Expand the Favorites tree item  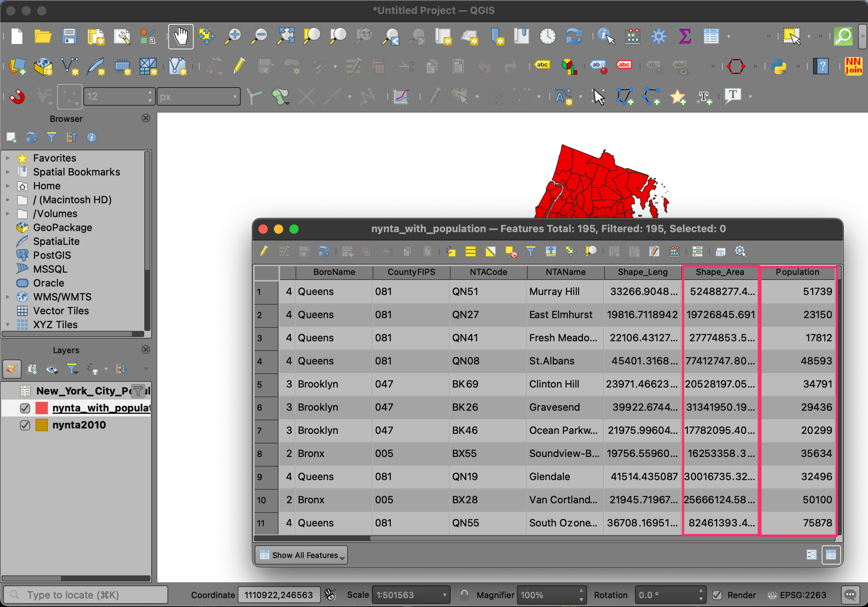7,158
